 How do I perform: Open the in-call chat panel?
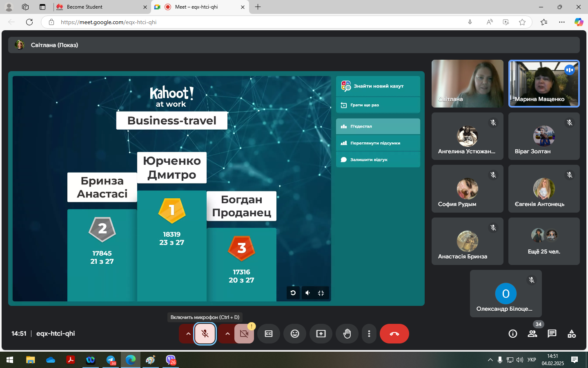[x=552, y=334]
